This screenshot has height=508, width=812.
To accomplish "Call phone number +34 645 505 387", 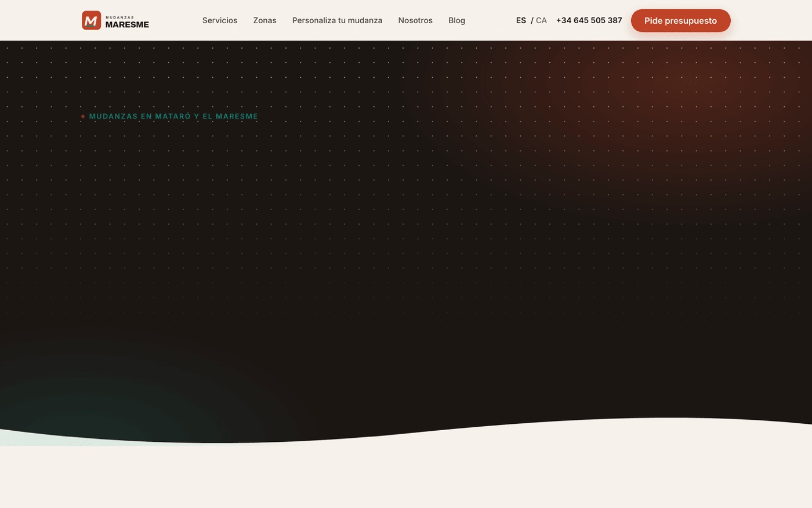I will tap(589, 20).
